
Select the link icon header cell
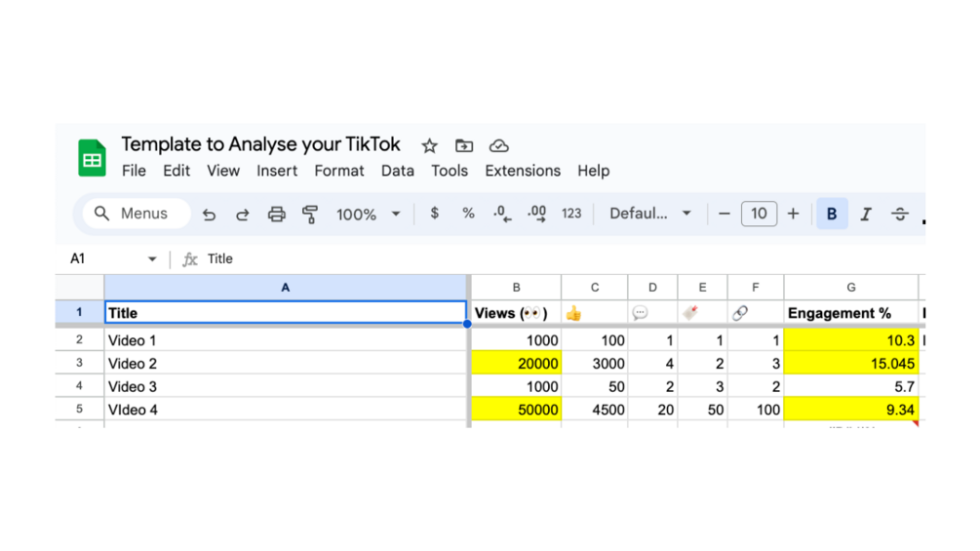pos(756,313)
